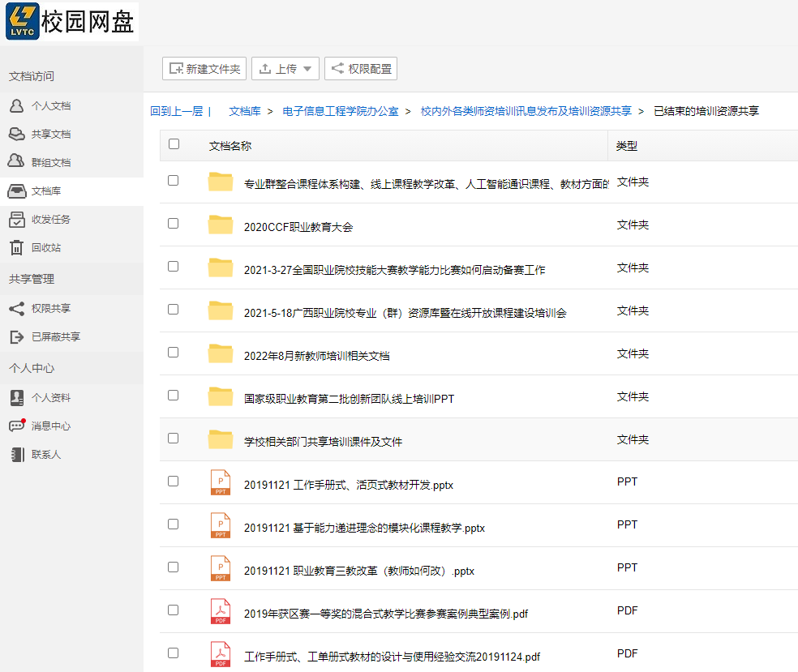Click the 类型 column header to sort
The width and height of the screenshot is (798, 672).
coord(627,146)
